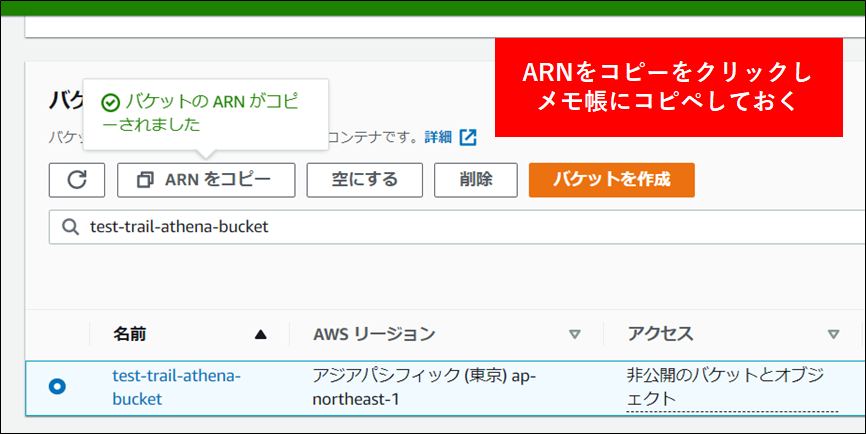Click the orange バケットを作成 button

click(611, 180)
